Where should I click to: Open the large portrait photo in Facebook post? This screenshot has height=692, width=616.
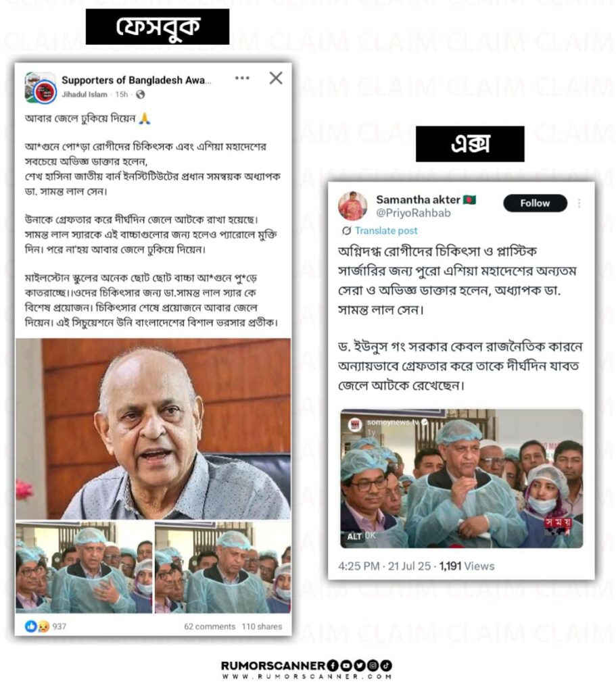pos(153,429)
